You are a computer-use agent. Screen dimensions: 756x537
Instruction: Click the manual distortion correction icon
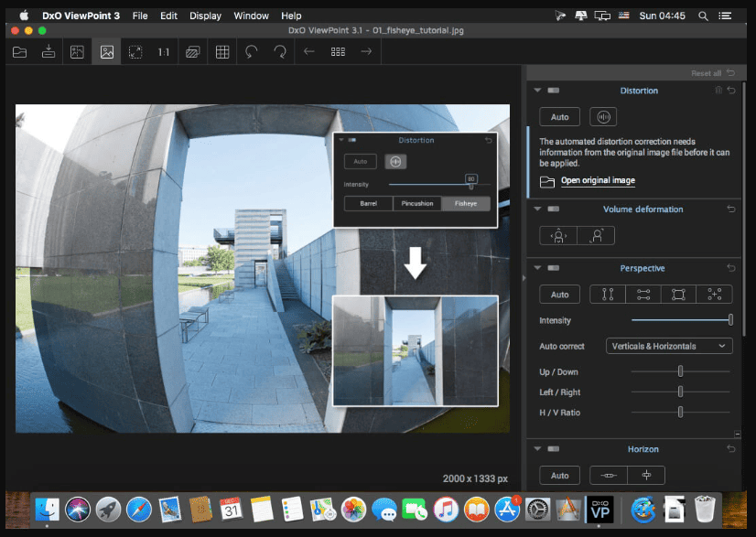pyautogui.click(x=603, y=117)
